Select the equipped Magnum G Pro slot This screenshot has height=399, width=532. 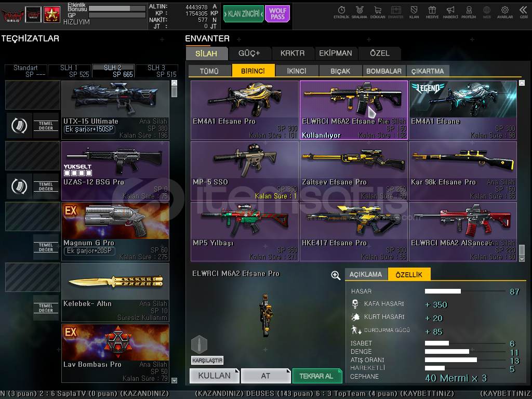point(115,232)
